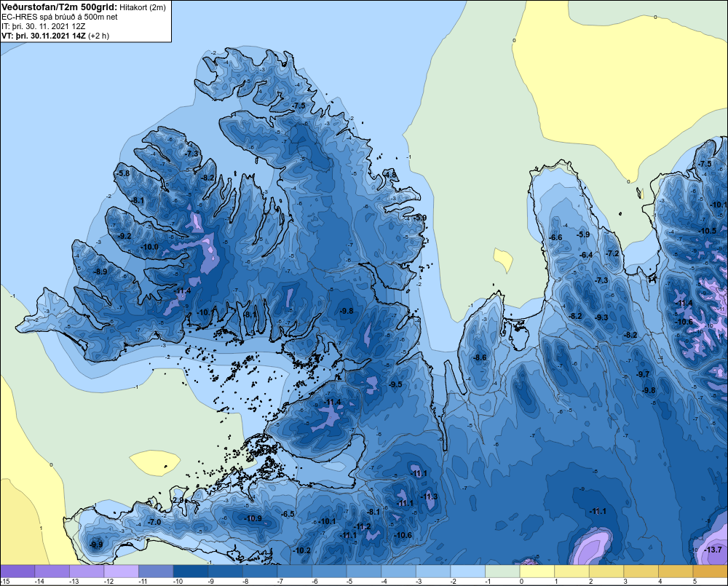Click the legend scale label '0'
The image size is (728, 586).
coord(521,582)
